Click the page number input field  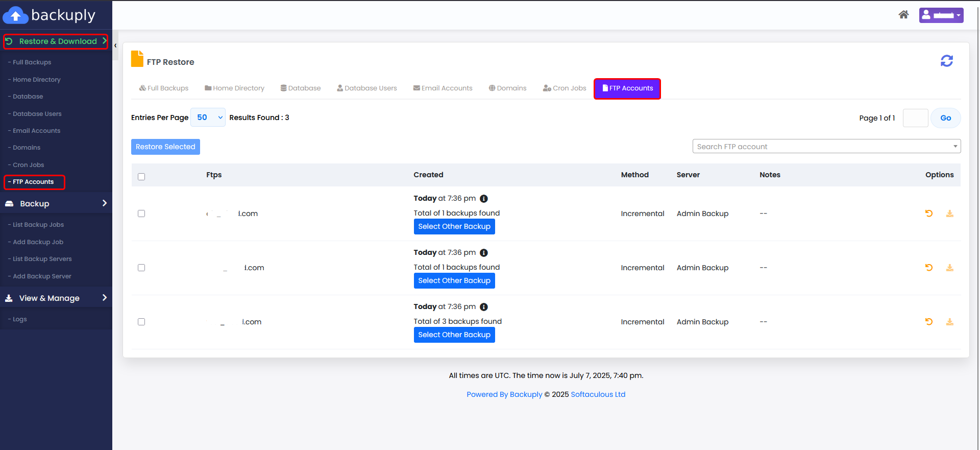click(x=915, y=118)
